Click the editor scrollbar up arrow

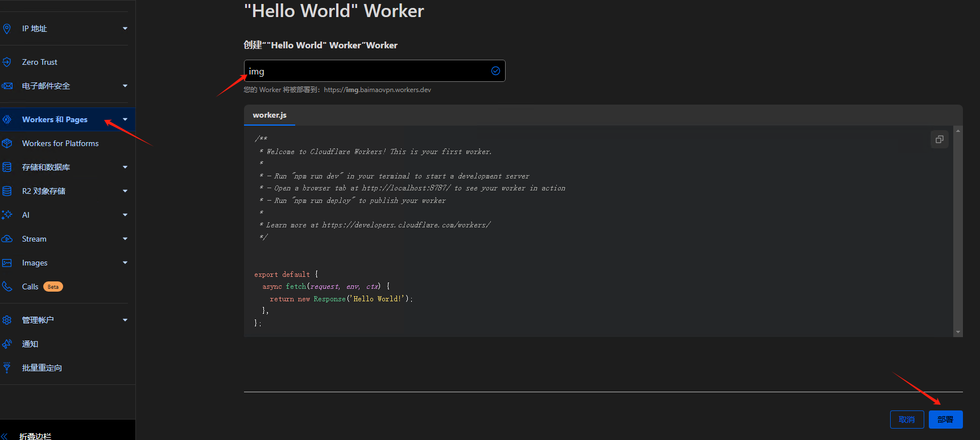click(958, 131)
